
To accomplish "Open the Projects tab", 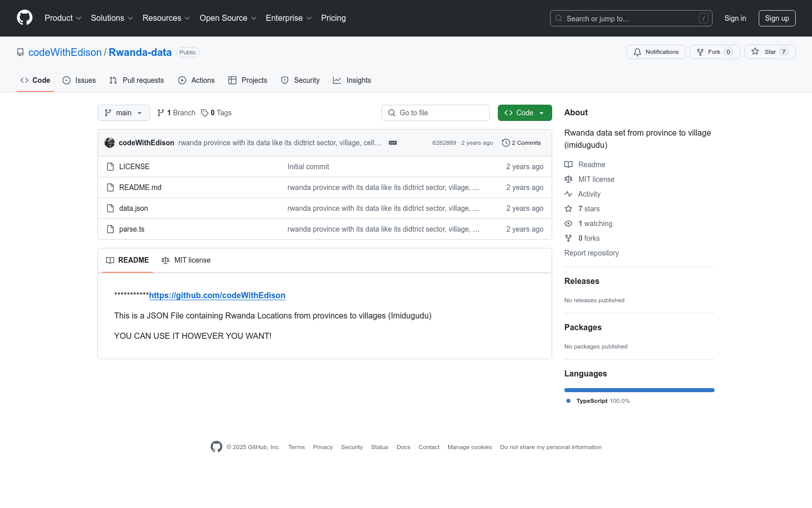I will point(248,80).
